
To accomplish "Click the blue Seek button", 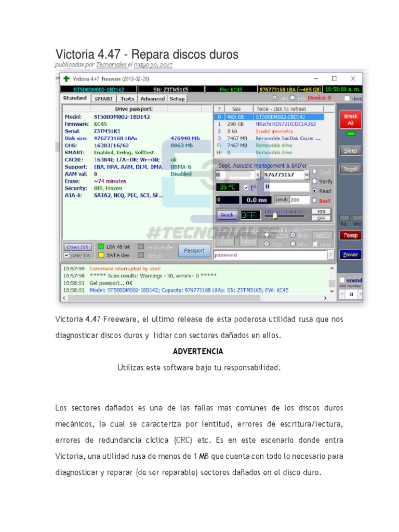I will (x=227, y=215).
